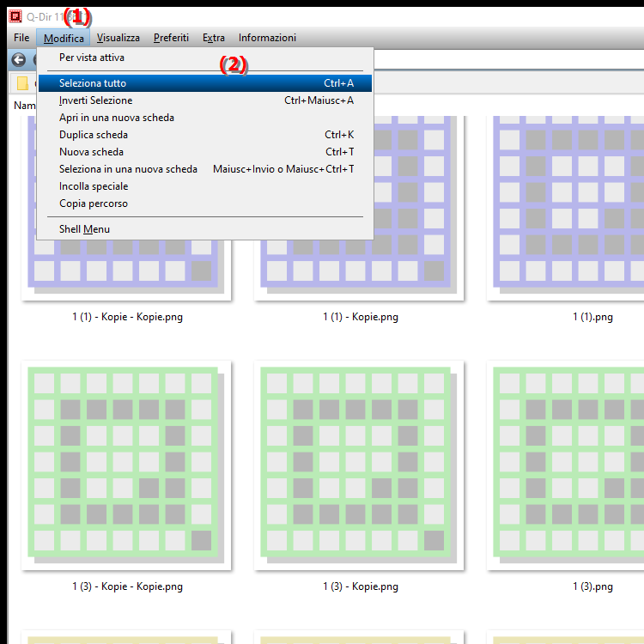Click file name label '1 (1).png'
644x644 pixels.
[x=592, y=317]
